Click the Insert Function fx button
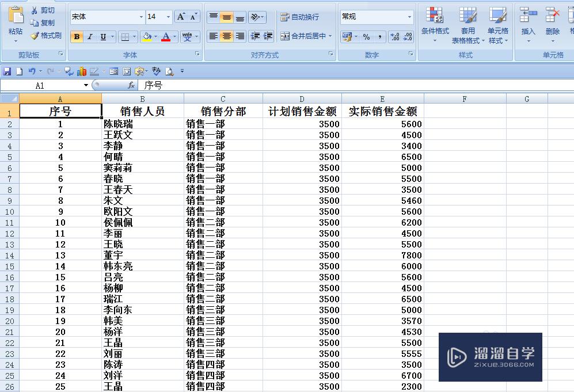This screenshot has height=392, width=574. (x=131, y=85)
